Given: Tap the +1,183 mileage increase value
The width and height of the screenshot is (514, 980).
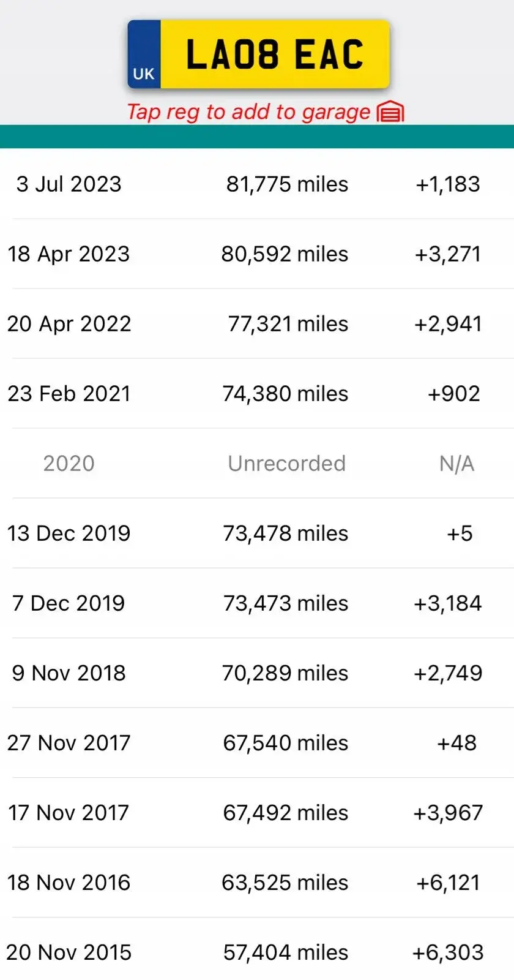Looking at the screenshot, I should (x=448, y=184).
